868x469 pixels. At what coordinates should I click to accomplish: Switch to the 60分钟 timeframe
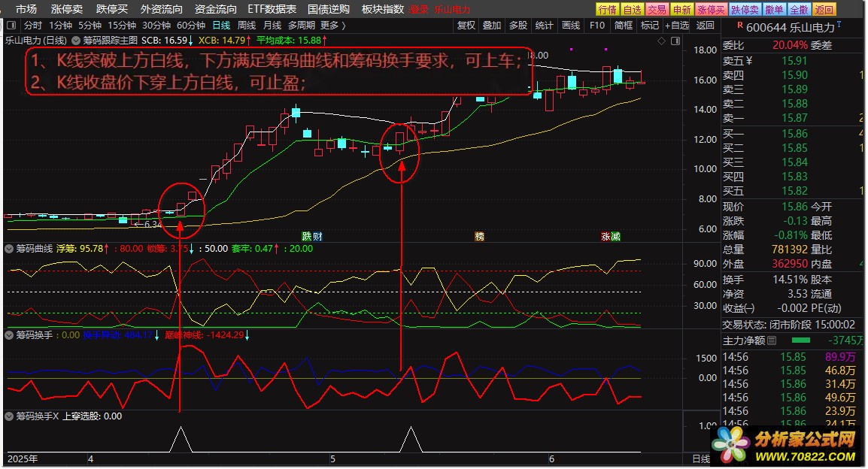(191, 26)
